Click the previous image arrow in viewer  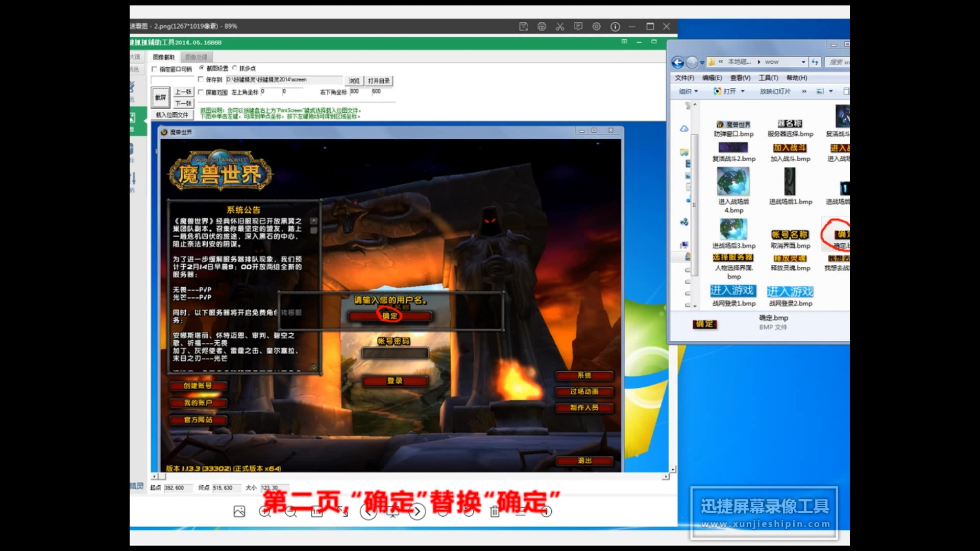tap(369, 512)
